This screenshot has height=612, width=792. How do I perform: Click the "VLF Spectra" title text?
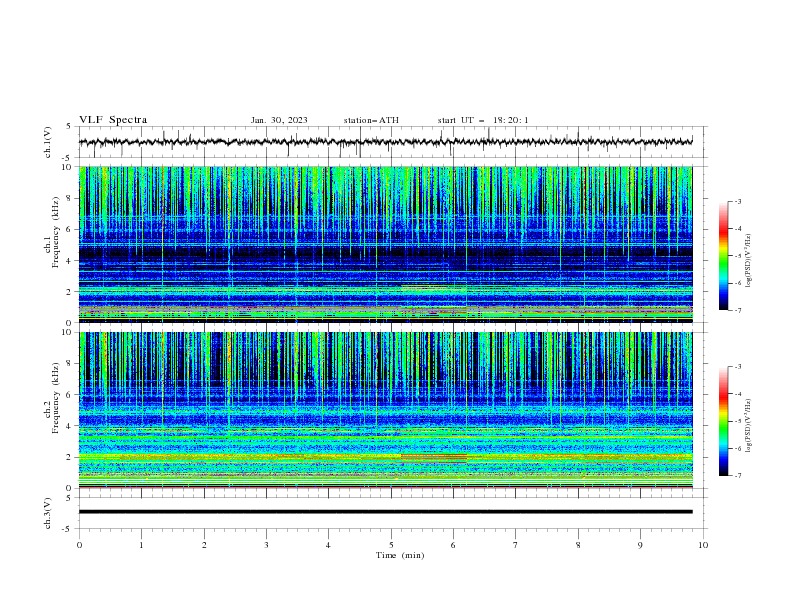click(113, 120)
